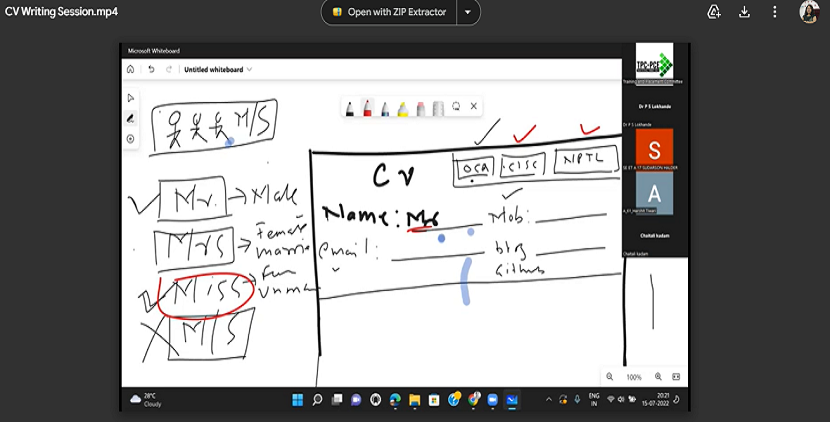Click the Microsoft Whiteboard window title
This screenshot has width=830, height=422.
click(x=154, y=51)
